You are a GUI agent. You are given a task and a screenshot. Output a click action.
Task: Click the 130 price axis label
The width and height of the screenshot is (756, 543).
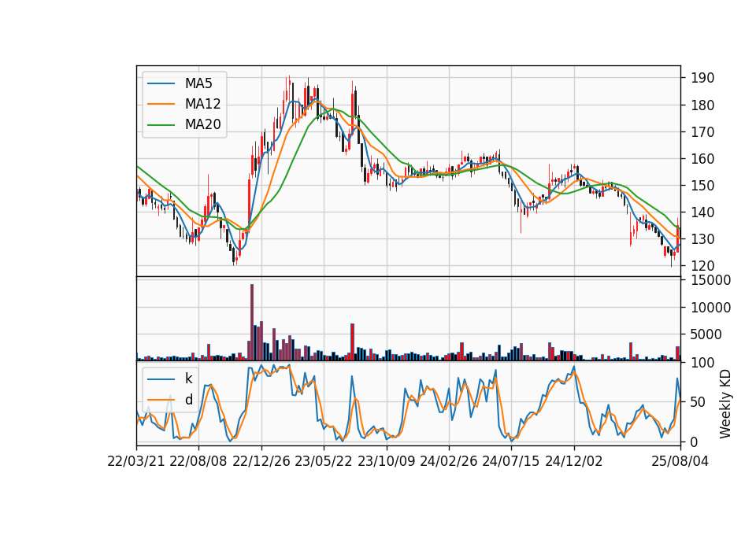pos(702,239)
